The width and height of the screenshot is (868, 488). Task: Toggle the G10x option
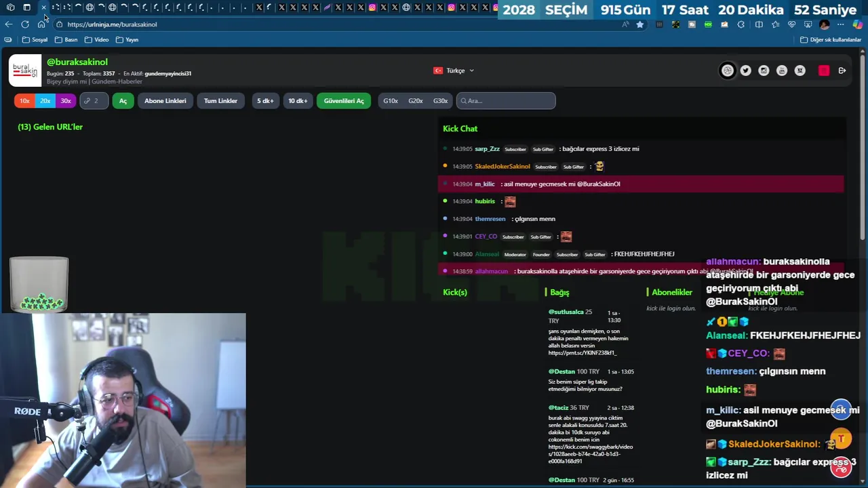click(x=391, y=101)
